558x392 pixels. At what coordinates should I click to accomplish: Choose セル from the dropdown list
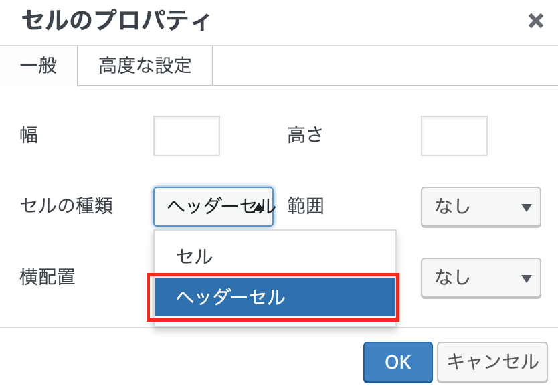pos(195,256)
